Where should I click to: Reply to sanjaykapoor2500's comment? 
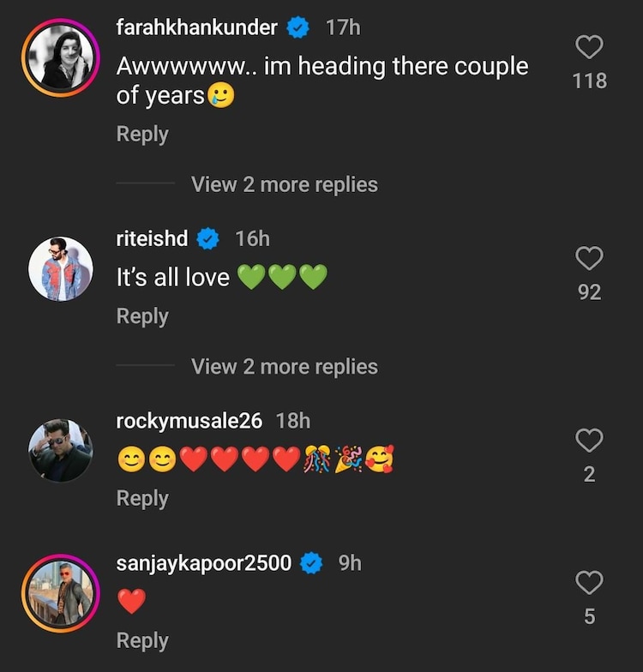[x=142, y=641]
